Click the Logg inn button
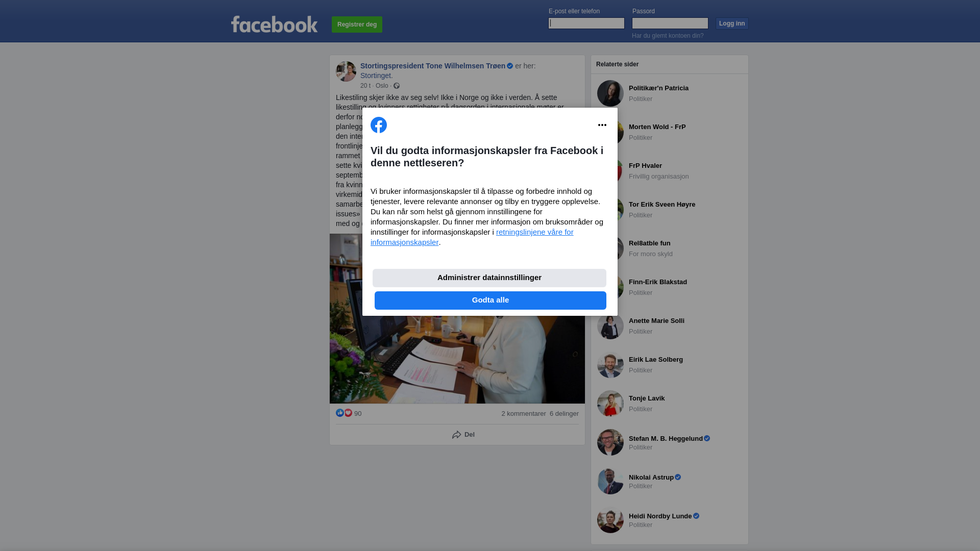980x551 pixels. pyautogui.click(x=732, y=23)
